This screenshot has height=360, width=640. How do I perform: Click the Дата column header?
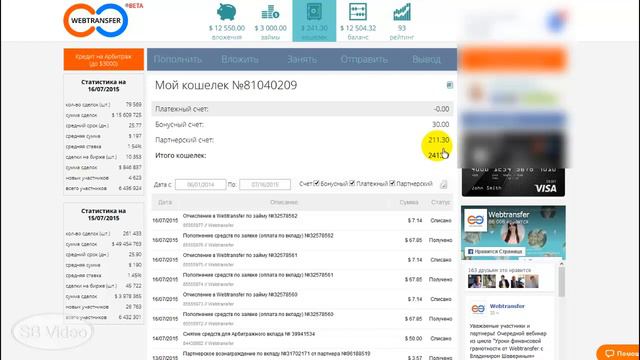[x=165, y=202]
